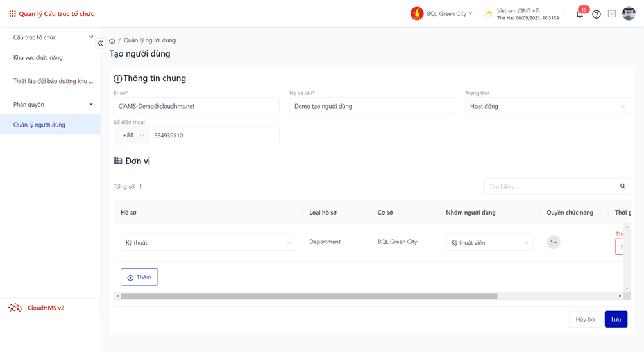
Task: Click the home breadcrumb icon
Action: 112,40
